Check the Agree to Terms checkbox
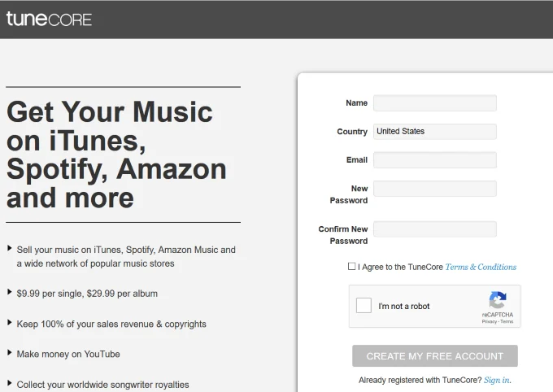 pyautogui.click(x=351, y=267)
